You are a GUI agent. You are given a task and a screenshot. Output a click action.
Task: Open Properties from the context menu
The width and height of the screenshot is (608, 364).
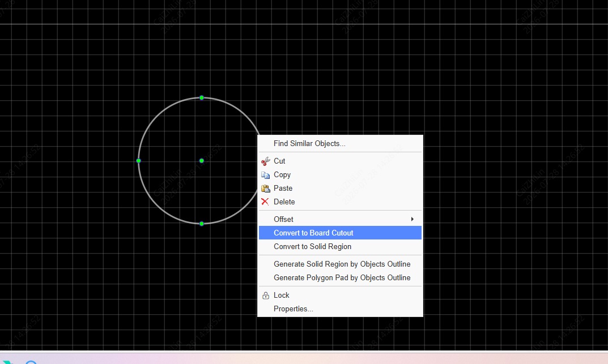(340, 309)
